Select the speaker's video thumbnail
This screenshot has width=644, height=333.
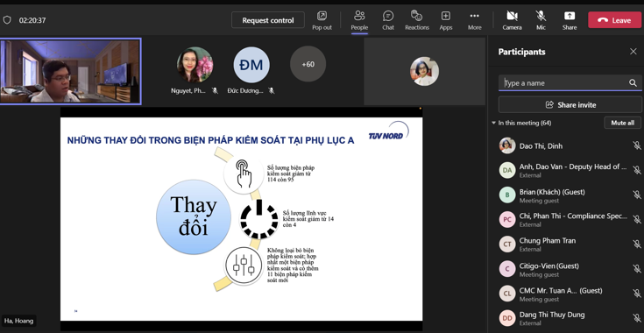point(71,71)
